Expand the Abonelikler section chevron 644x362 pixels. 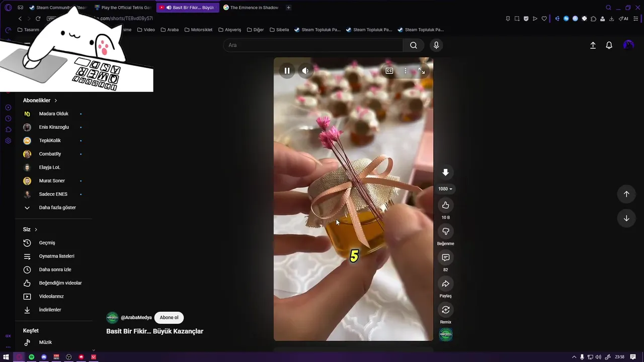[56, 101]
